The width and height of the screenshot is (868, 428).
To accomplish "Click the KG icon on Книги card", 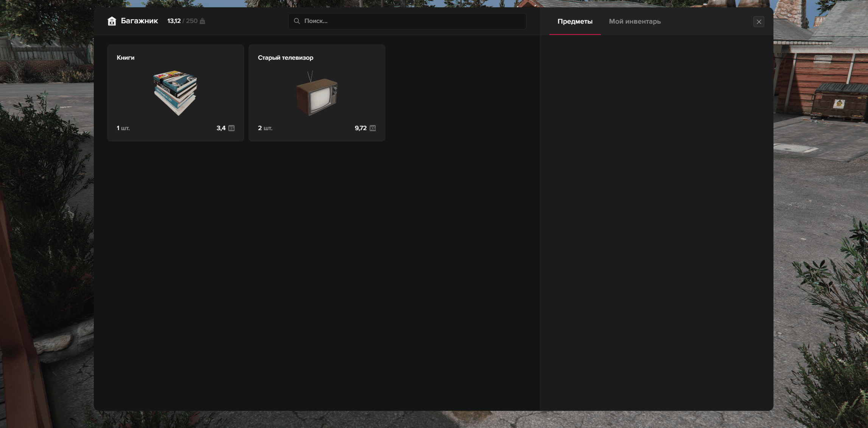I will pos(232,128).
